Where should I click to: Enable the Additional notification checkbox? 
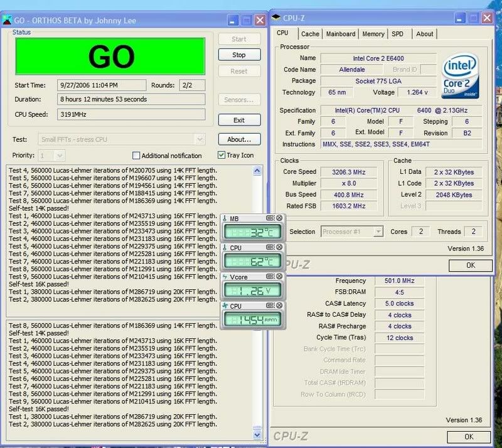tap(136, 156)
